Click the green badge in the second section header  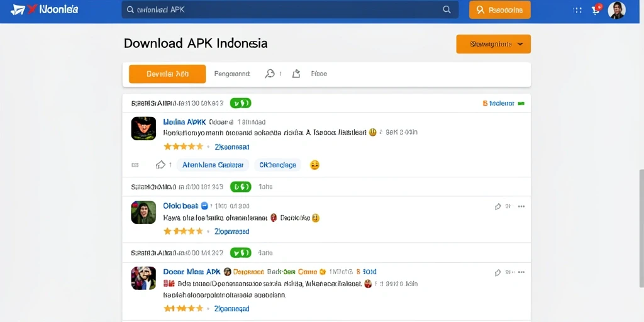(x=240, y=187)
